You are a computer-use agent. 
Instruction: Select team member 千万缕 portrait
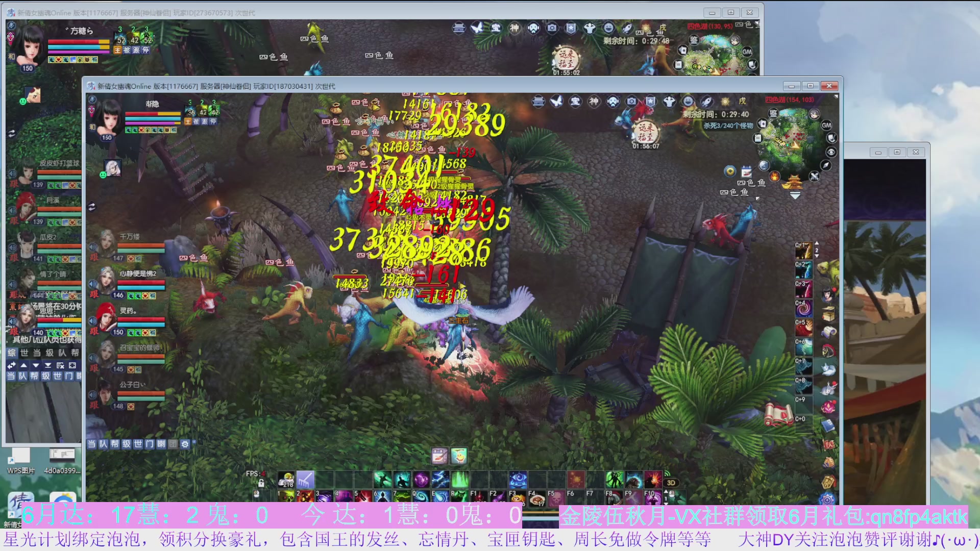click(107, 243)
